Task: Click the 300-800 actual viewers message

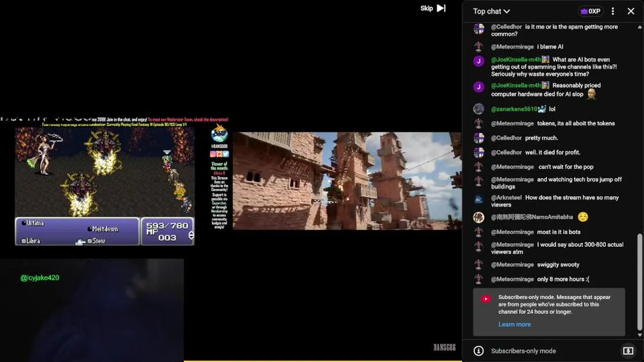Action: (557, 248)
